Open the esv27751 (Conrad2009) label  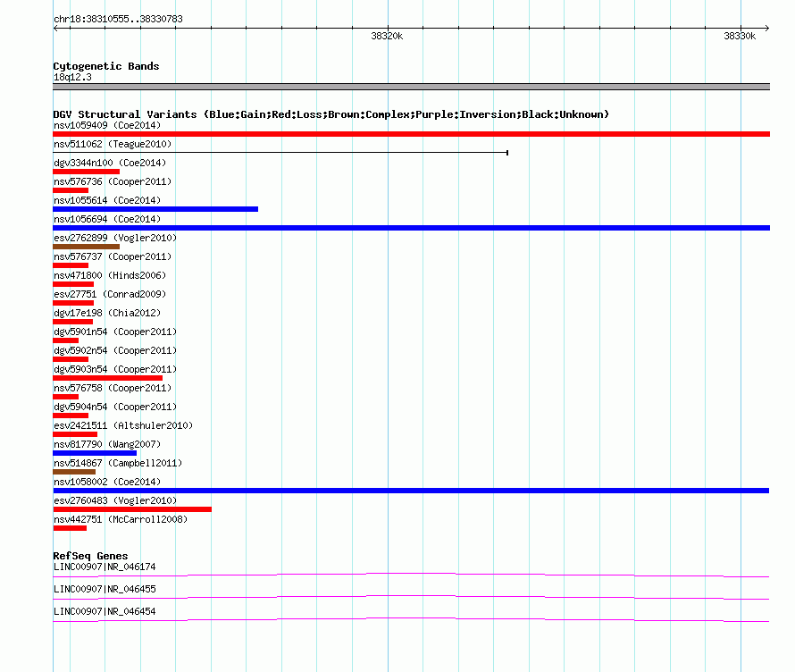[x=110, y=294]
